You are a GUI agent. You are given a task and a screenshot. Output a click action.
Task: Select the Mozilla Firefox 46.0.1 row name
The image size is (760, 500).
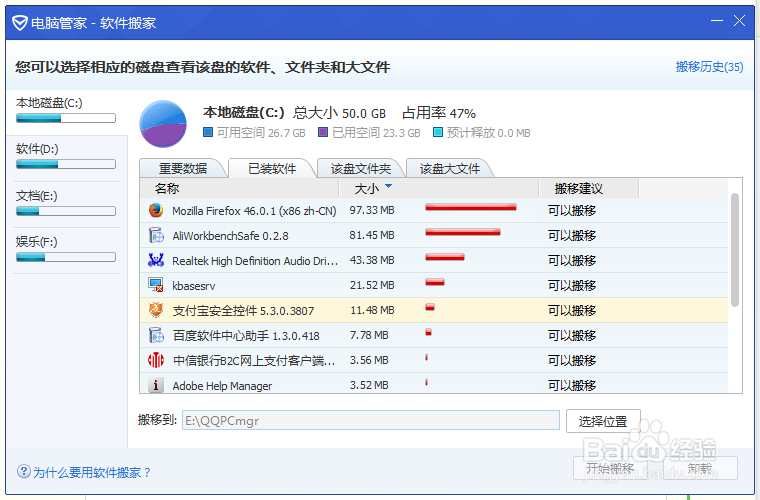coord(254,211)
